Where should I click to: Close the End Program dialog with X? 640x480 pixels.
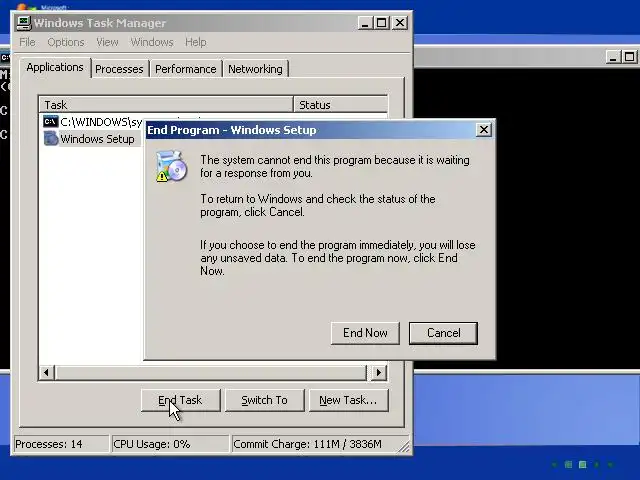click(484, 130)
